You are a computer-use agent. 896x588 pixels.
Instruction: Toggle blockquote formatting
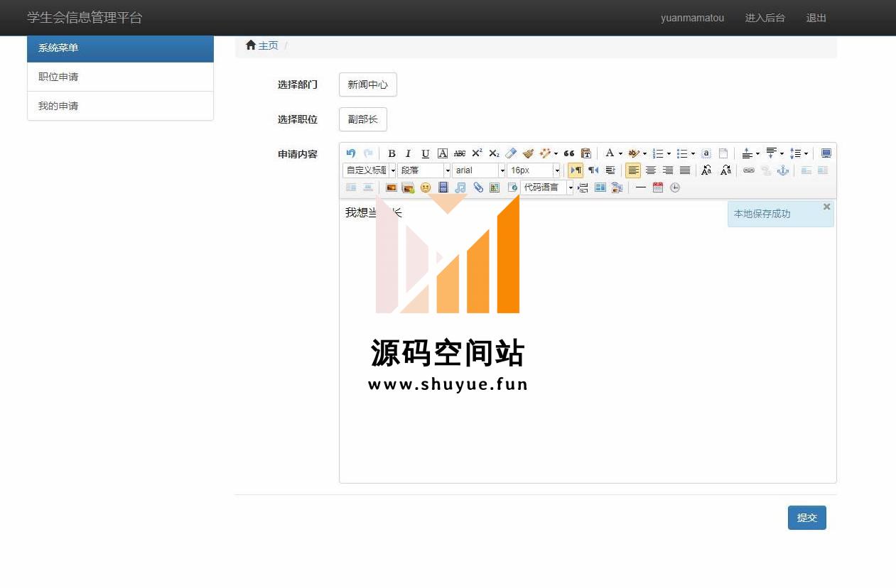(x=569, y=153)
